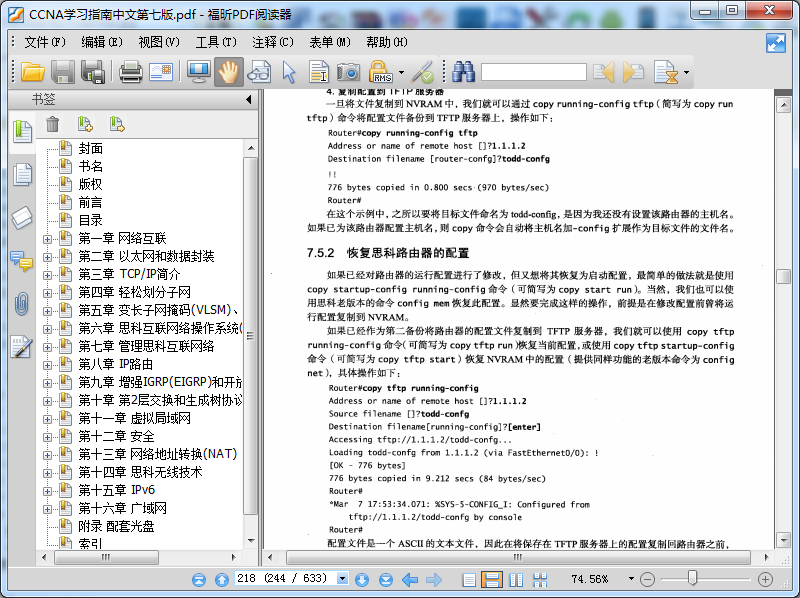This screenshot has height=598, width=800.
Task: Open the 视图(V) menu
Action: pyautogui.click(x=159, y=42)
